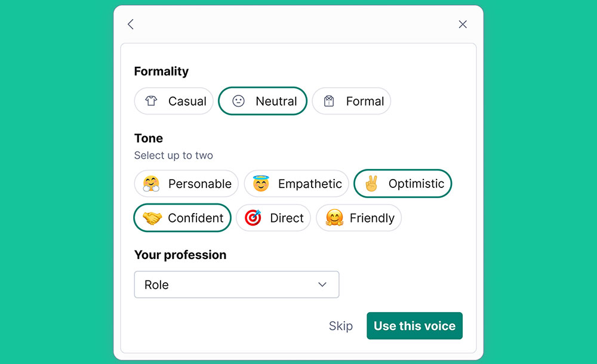Select the Casual formality option

click(174, 101)
